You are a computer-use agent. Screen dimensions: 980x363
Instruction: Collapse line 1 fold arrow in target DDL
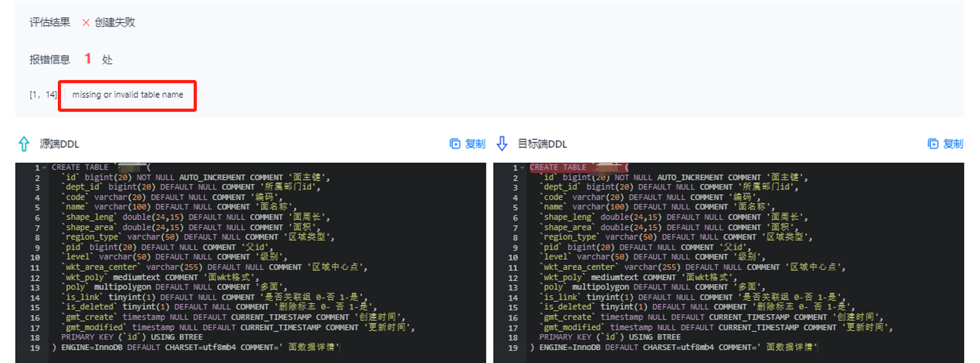pos(523,168)
